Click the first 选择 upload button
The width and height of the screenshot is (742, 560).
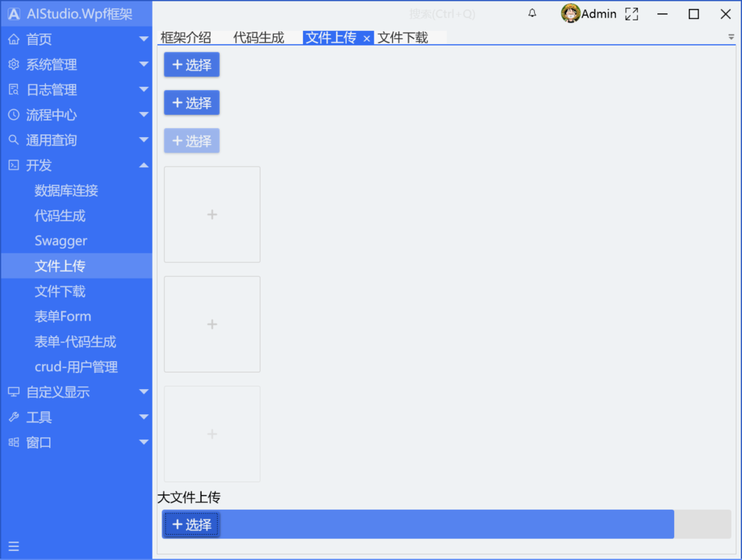click(x=192, y=64)
